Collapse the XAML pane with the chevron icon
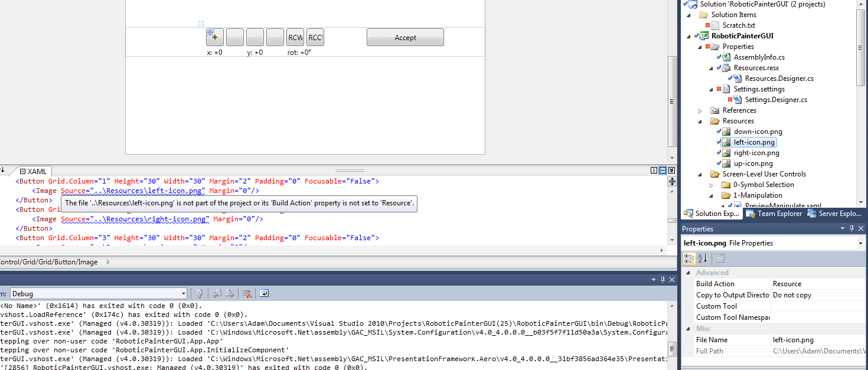The width and height of the screenshot is (868, 370). (x=671, y=171)
